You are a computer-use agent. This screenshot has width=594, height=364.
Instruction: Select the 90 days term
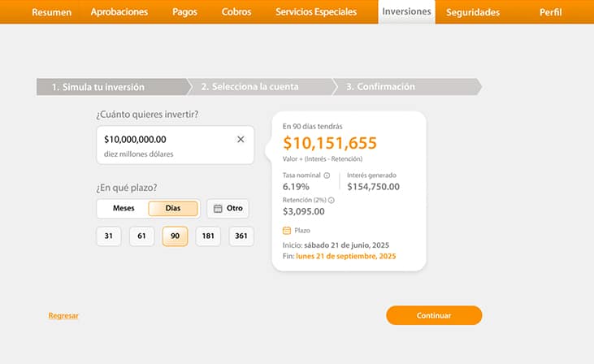(x=175, y=236)
